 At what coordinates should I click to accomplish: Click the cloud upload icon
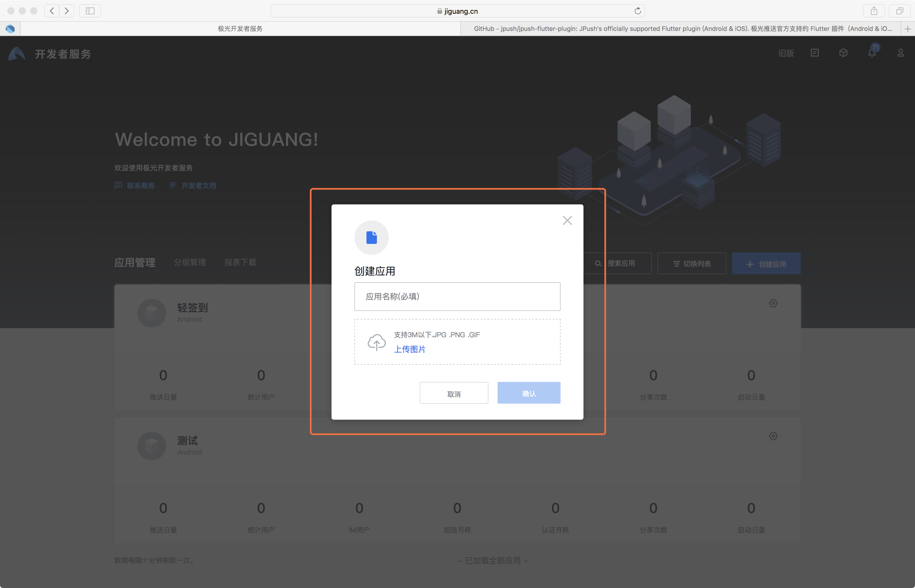pos(376,342)
